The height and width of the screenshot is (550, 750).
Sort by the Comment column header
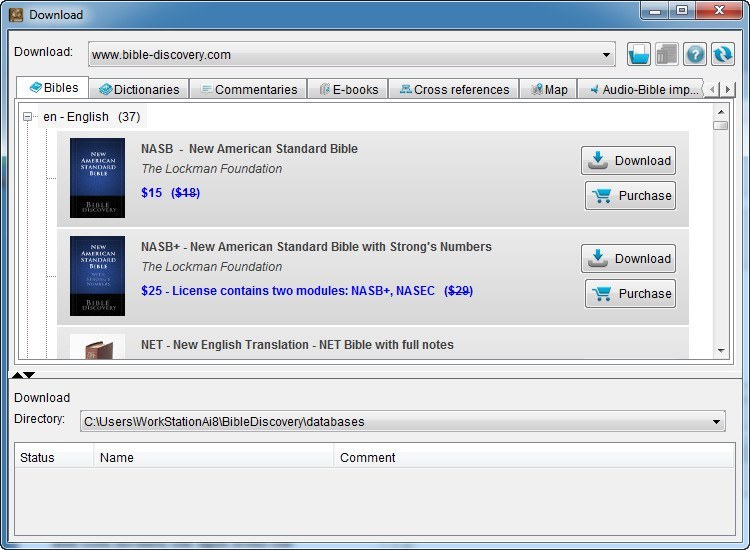(x=534, y=458)
